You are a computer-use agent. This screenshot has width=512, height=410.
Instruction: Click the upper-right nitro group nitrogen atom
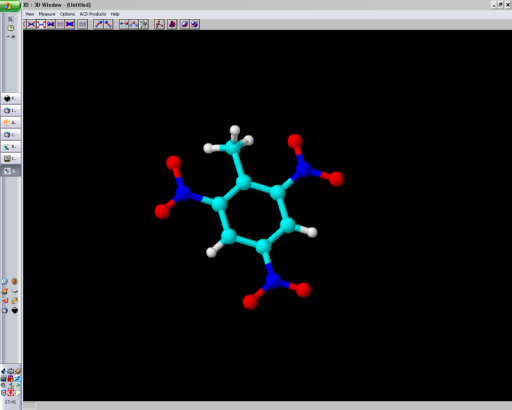303,169
